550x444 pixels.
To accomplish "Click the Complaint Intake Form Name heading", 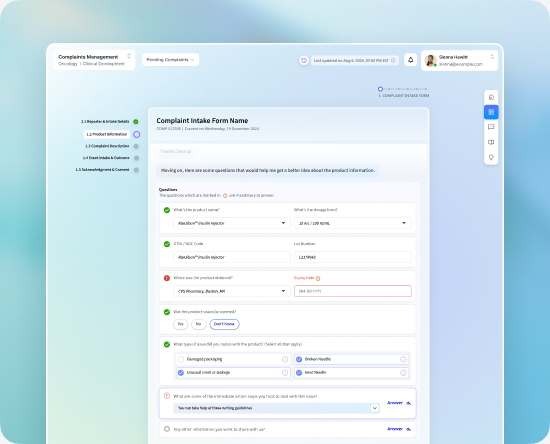I will coord(202,121).
